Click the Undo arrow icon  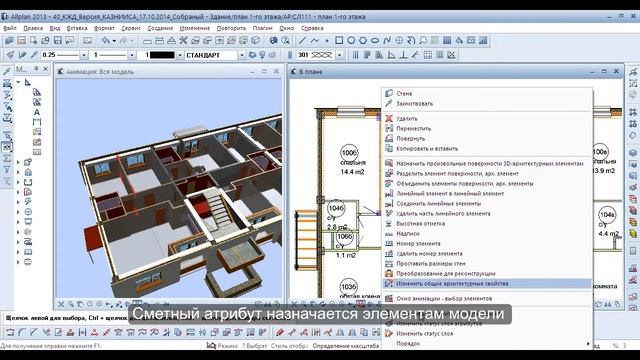click(x=106, y=40)
